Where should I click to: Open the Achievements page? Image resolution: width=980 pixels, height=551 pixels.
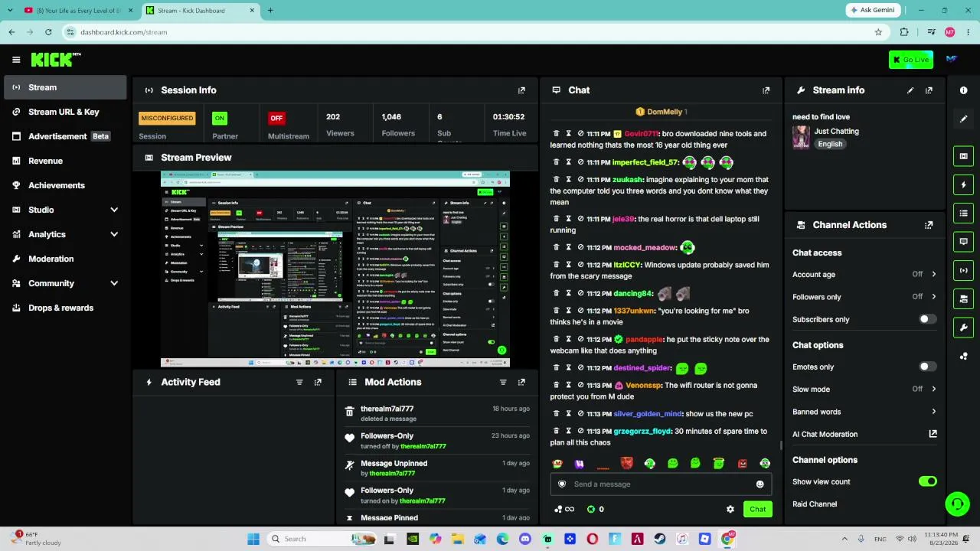pos(65,185)
